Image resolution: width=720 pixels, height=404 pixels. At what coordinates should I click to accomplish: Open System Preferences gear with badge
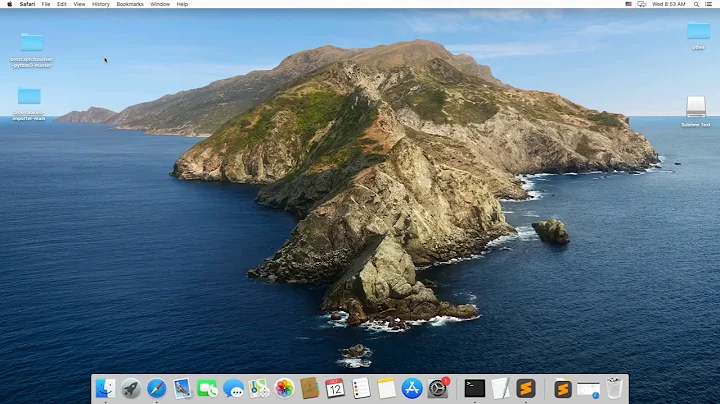pos(438,388)
